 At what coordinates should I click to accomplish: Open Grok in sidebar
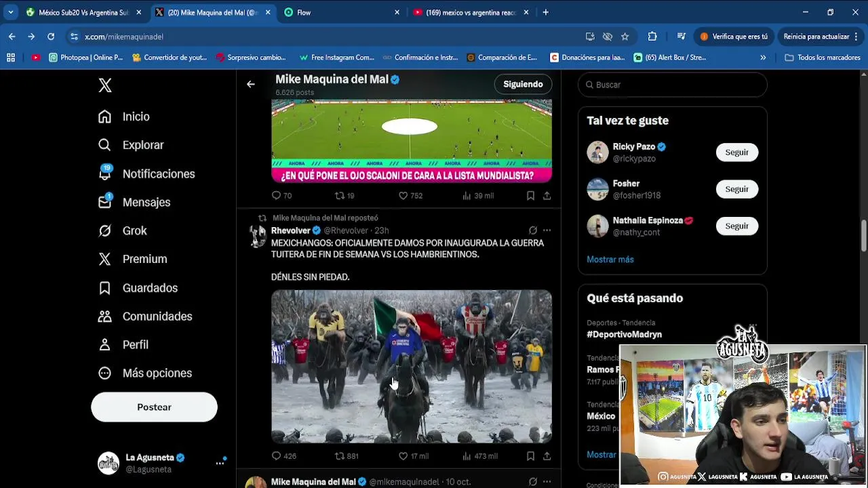point(122,230)
